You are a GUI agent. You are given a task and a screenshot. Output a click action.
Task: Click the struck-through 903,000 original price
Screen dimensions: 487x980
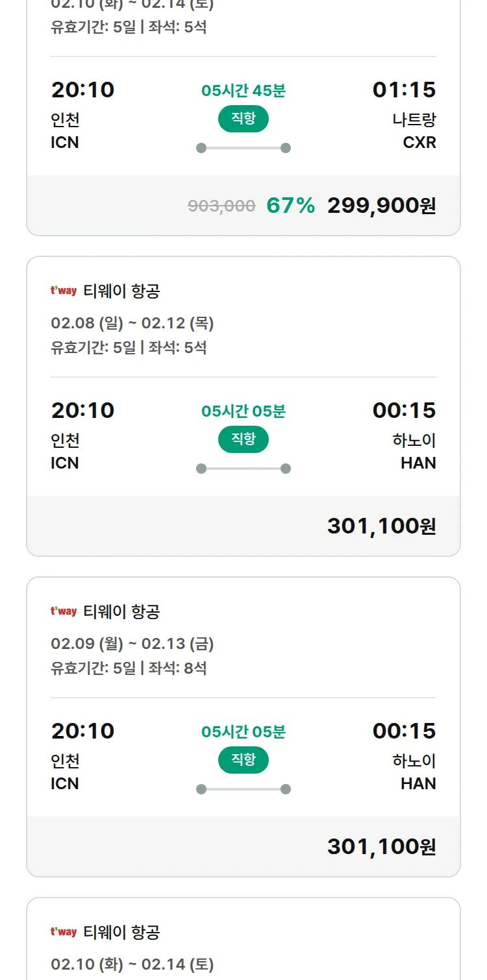click(x=221, y=206)
